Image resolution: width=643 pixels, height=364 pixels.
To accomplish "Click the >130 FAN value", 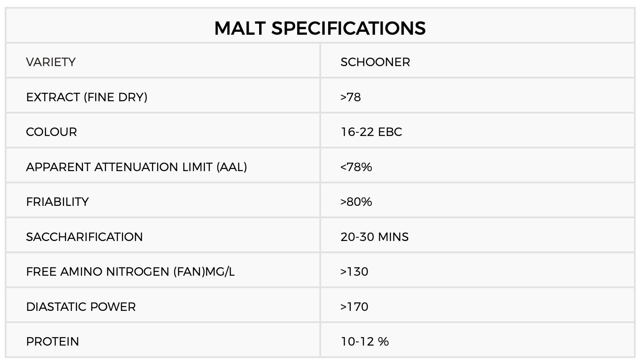I will [x=355, y=272].
